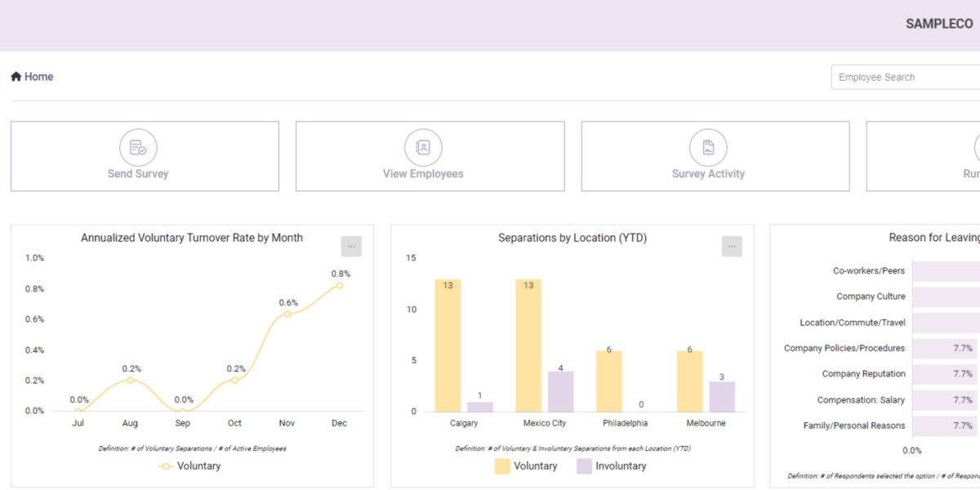The height and width of the screenshot is (490, 980).
Task: Click the Send Survey icon
Action: point(138,148)
